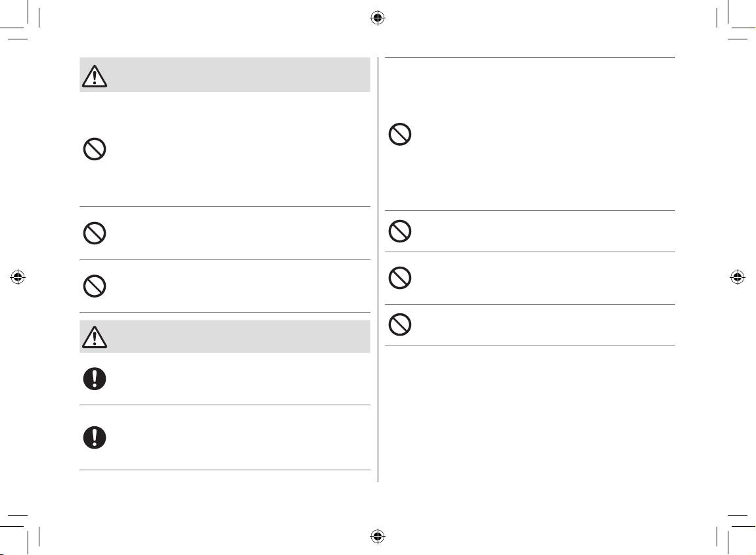Select the first prohibition symbol in the left column
This screenshot has width=756, height=555.
click(x=95, y=149)
